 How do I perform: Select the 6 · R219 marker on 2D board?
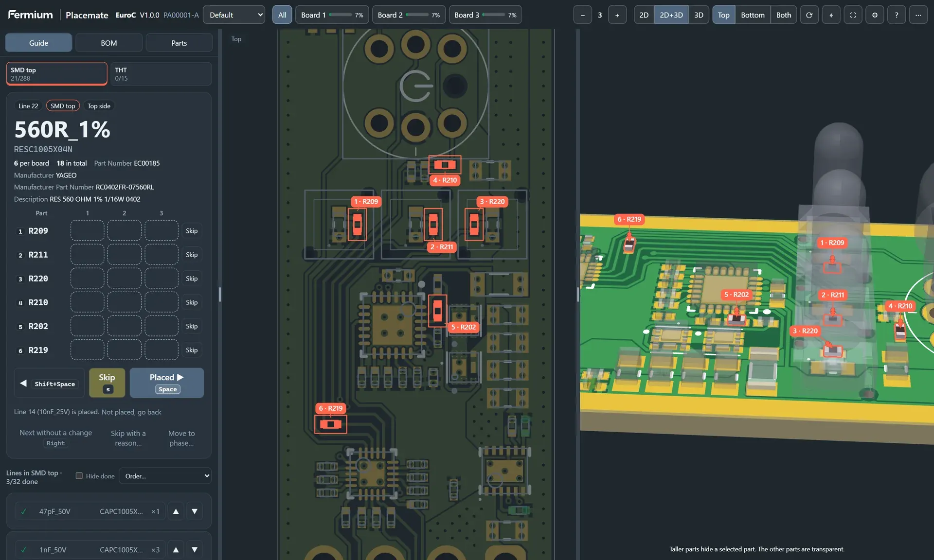(x=331, y=408)
